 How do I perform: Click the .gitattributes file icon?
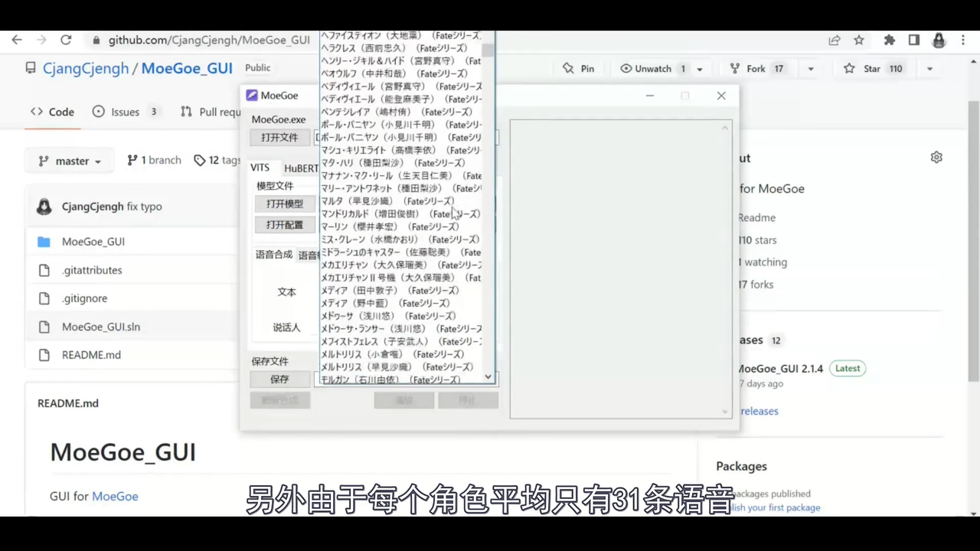pyautogui.click(x=44, y=270)
